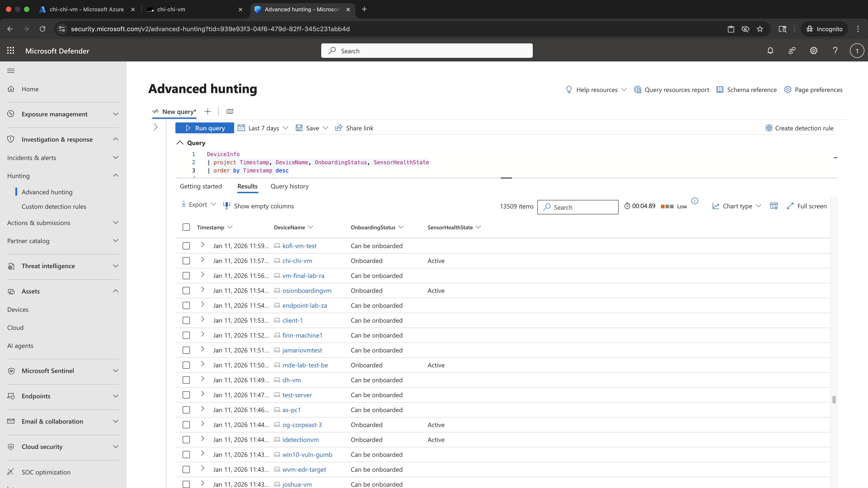
Task: Open the help question mark
Action: pyautogui.click(x=835, y=51)
